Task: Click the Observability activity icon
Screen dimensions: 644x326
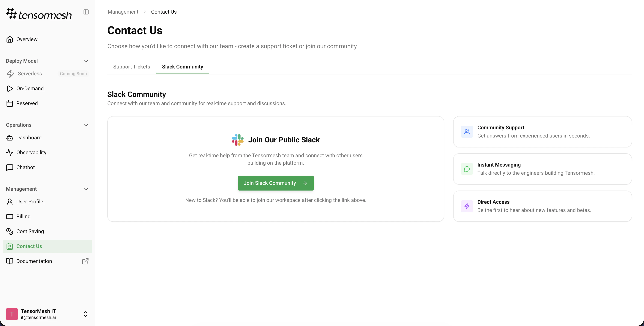Action: coord(10,153)
